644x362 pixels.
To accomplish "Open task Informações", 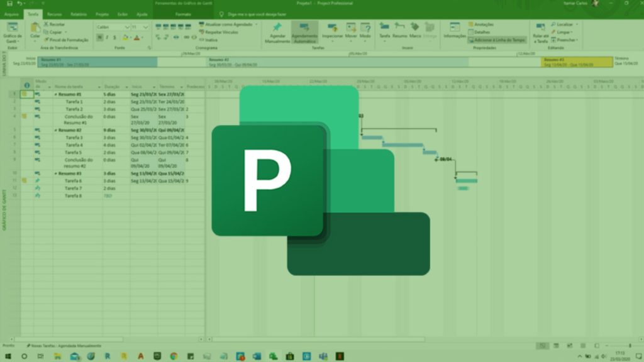I will click(x=455, y=31).
